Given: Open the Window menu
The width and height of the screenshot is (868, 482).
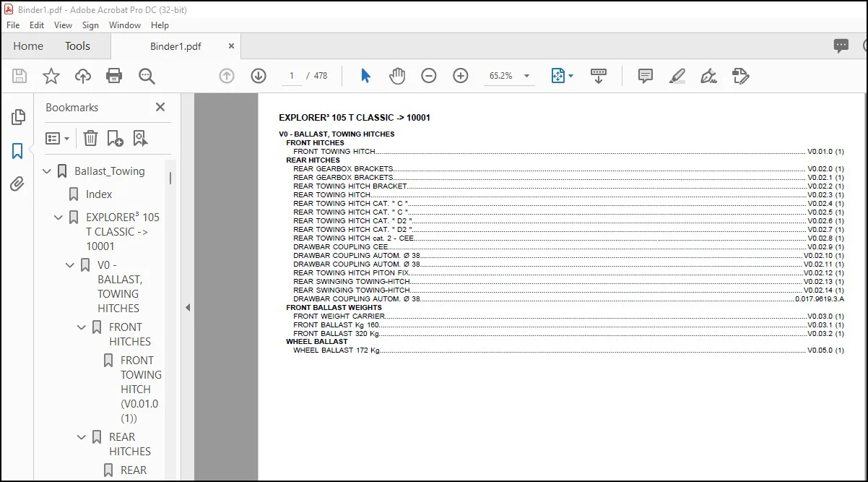Looking at the screenshot, I should [x=125, y=25].
